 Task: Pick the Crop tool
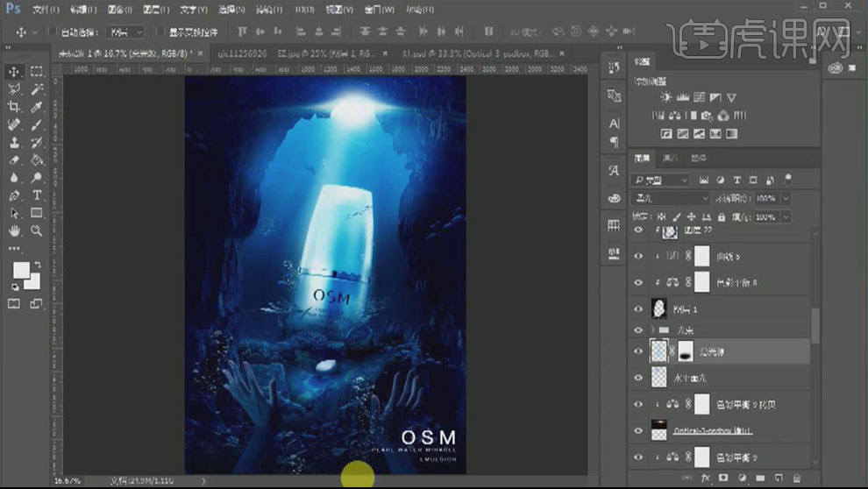[15, 107]
